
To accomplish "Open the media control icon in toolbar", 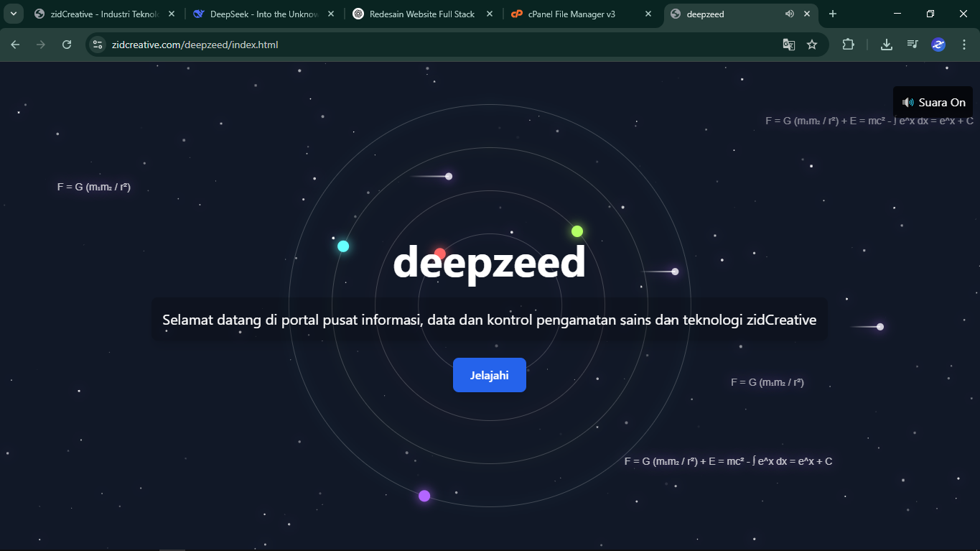I will (x=913, y=45).
